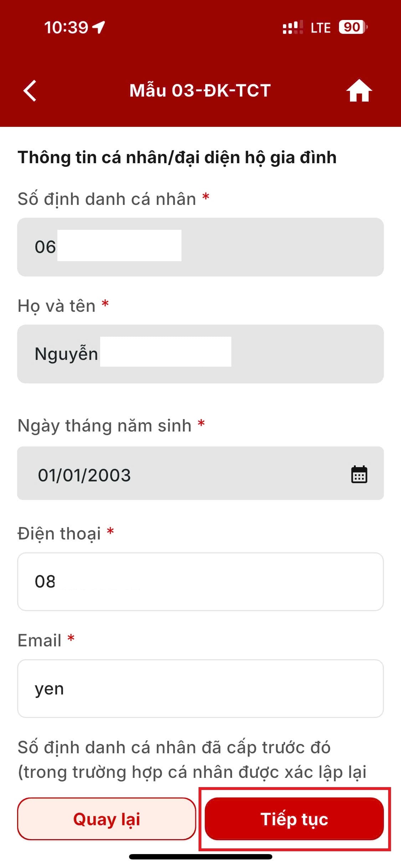Continue with the Tiếp tục button

click(294, 819)
